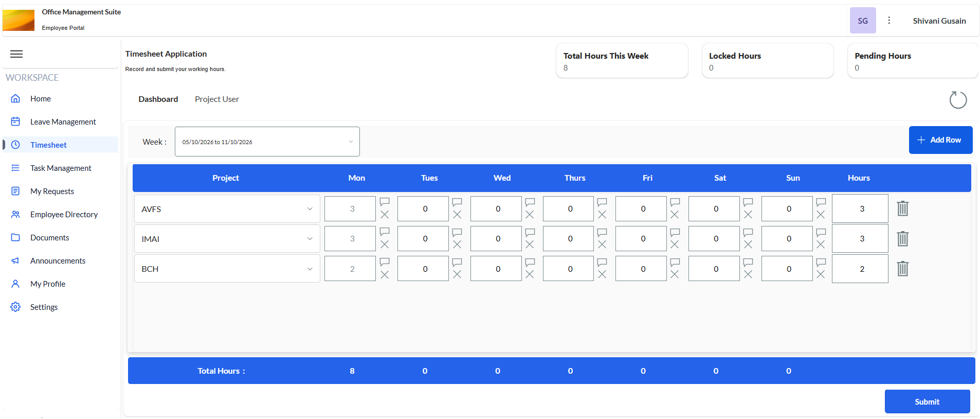Open the Week date range dropdown
This screenshot has height=419, width=980.
pos(267,142)
